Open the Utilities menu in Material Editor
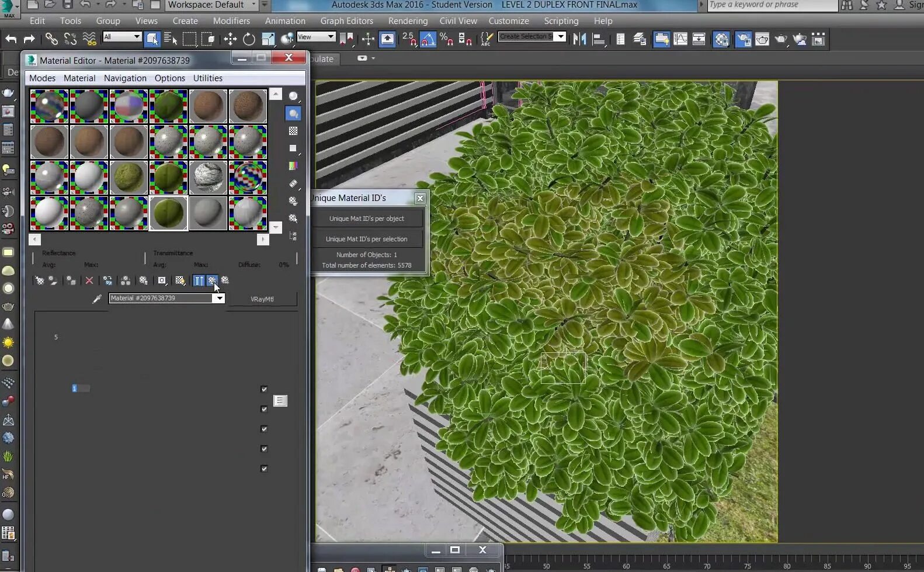Screen dimensions: 924x572 click(207, 78)
